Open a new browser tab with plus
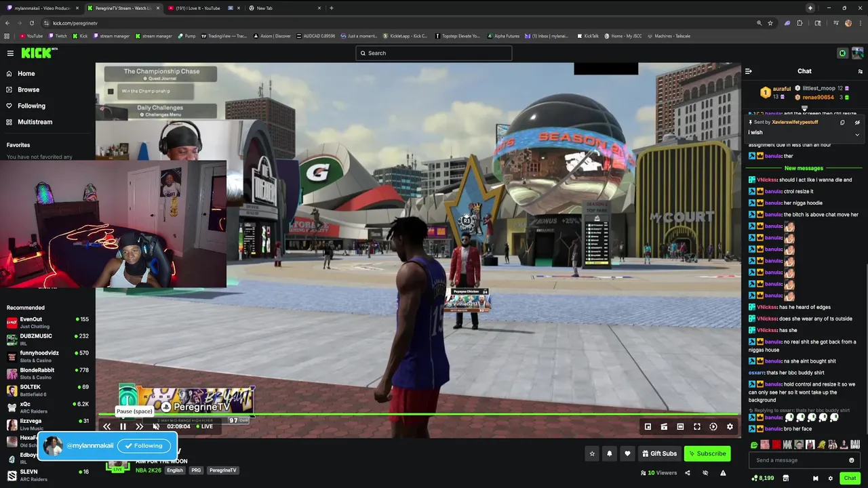 tap(331, 8)
